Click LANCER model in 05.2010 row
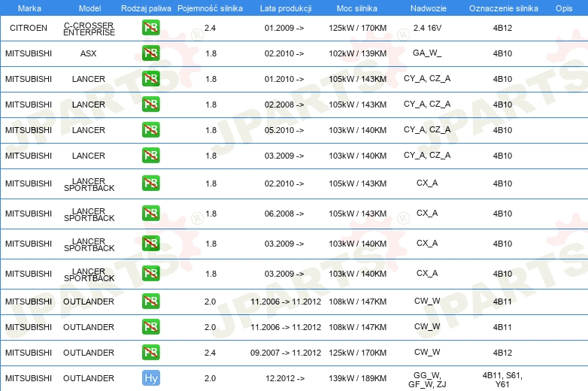The width and height of the screenshot is (588, 391). click(x=89, y=130)
